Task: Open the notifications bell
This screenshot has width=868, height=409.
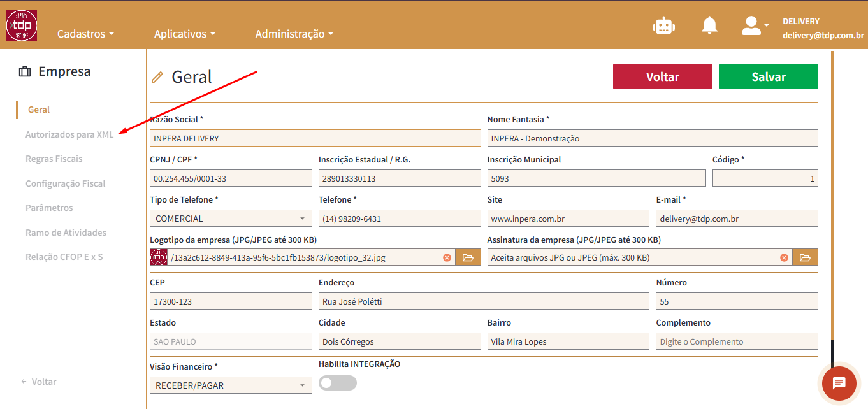Action: pyautogui.click(x=709, y=25)
